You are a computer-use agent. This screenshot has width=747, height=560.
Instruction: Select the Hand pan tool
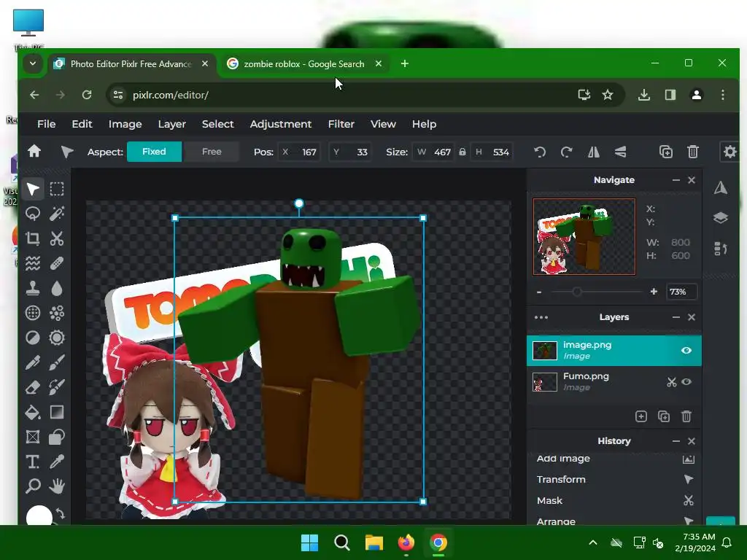point(57,486)
